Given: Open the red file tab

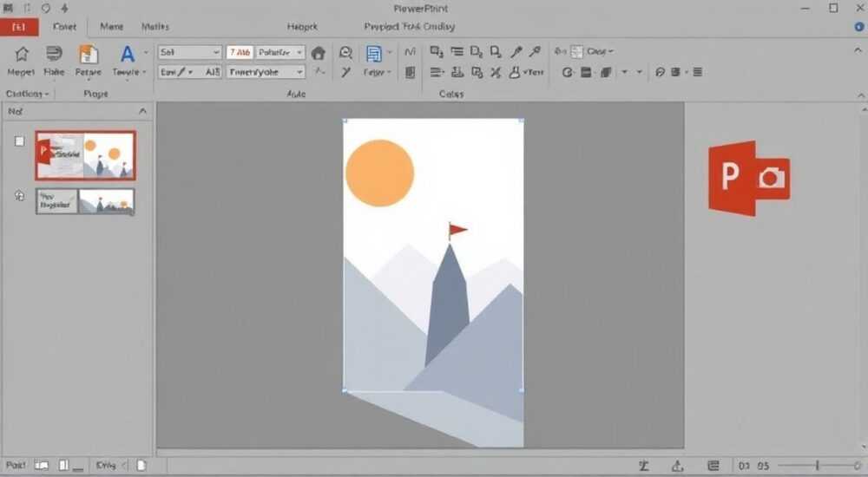Looking at the screenshot, I should 19,27.
